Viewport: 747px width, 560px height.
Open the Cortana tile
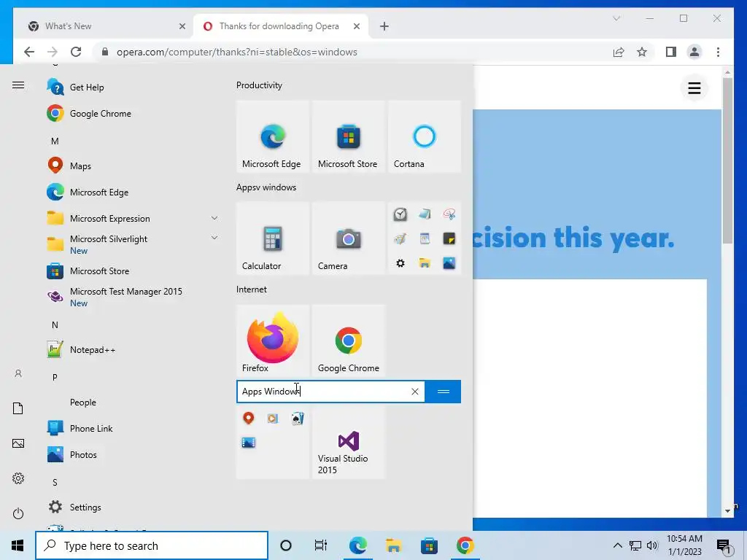tap(424, 136)
